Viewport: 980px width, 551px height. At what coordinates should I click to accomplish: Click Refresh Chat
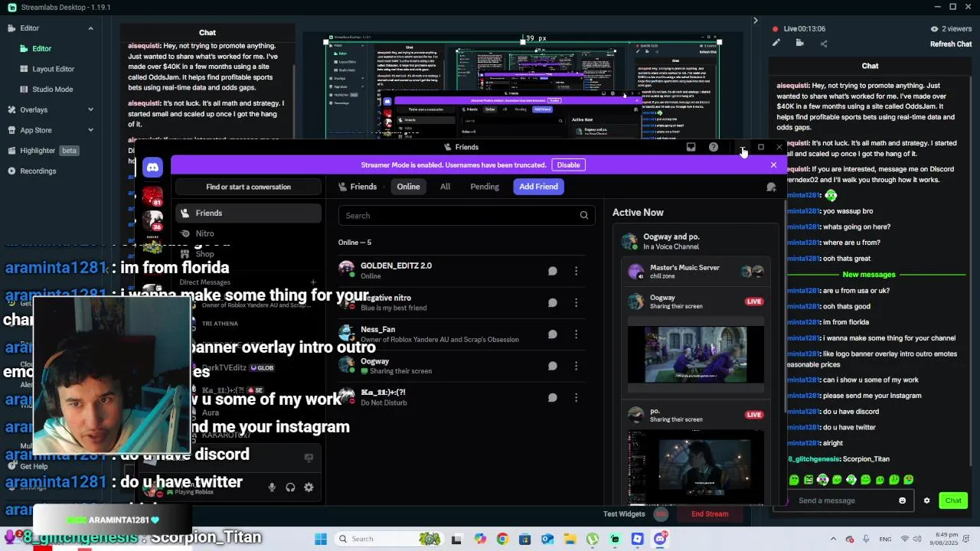951,44
